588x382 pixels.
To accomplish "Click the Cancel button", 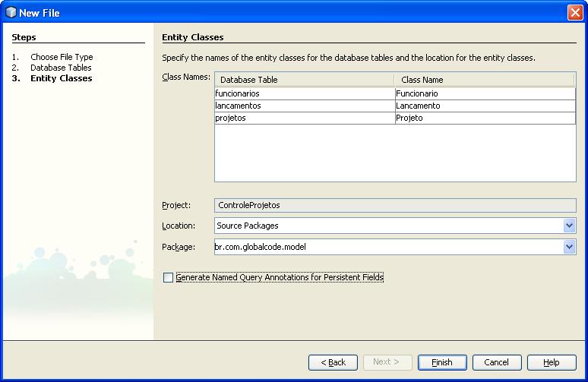I will click(497, 362).
